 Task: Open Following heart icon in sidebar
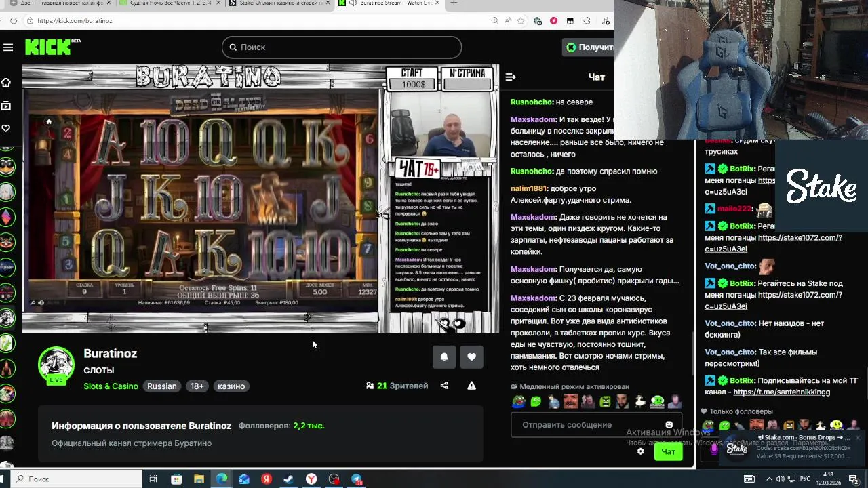(x=6, y=128)
